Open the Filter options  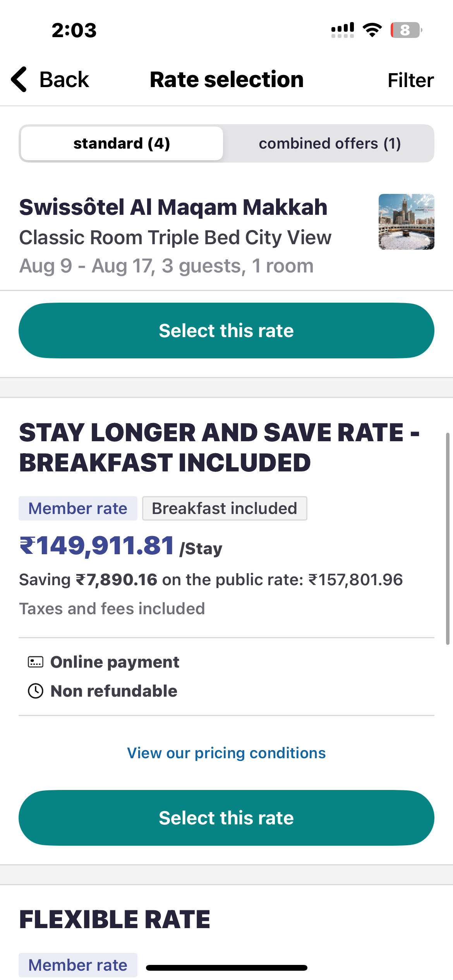tap(411, 80)
